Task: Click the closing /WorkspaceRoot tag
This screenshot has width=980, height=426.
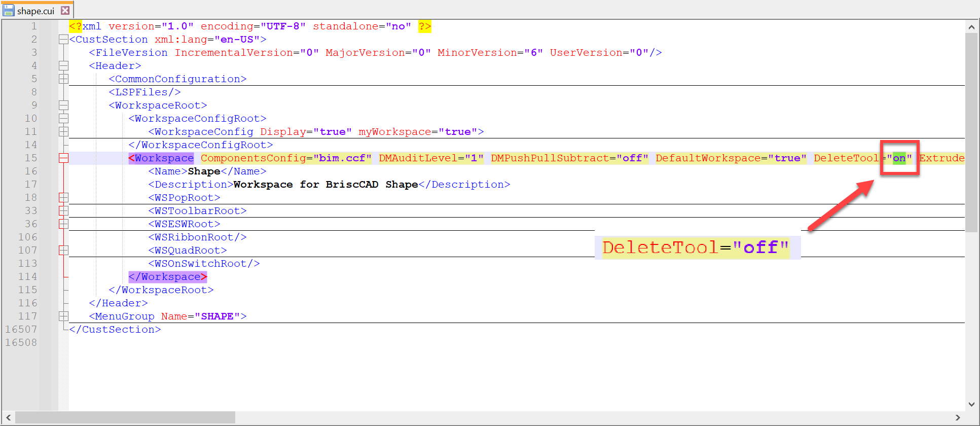Action: coord(161,290)
